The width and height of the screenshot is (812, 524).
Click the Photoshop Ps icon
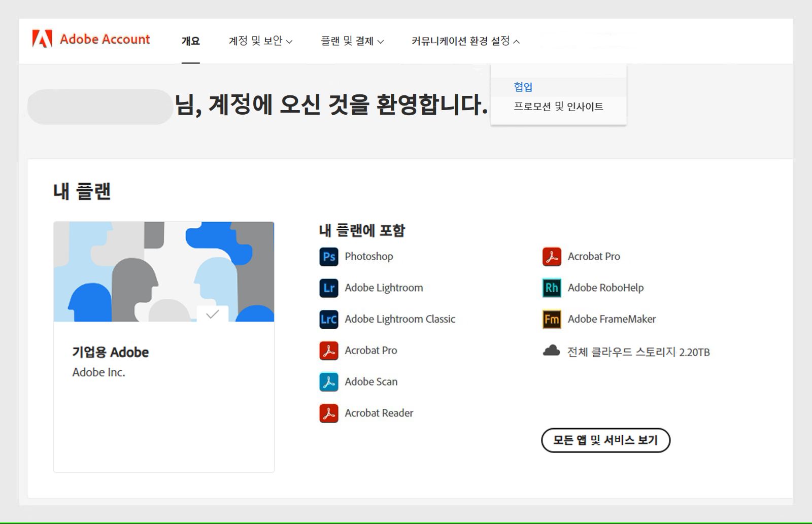[x=329, y=257]
